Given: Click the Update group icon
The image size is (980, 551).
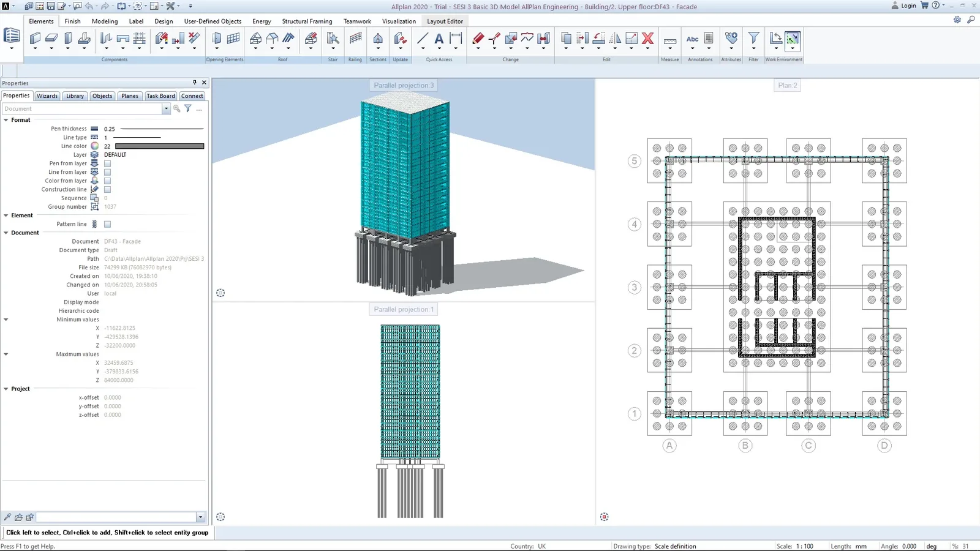Looking at the screenshot, I should pos(401,39).
